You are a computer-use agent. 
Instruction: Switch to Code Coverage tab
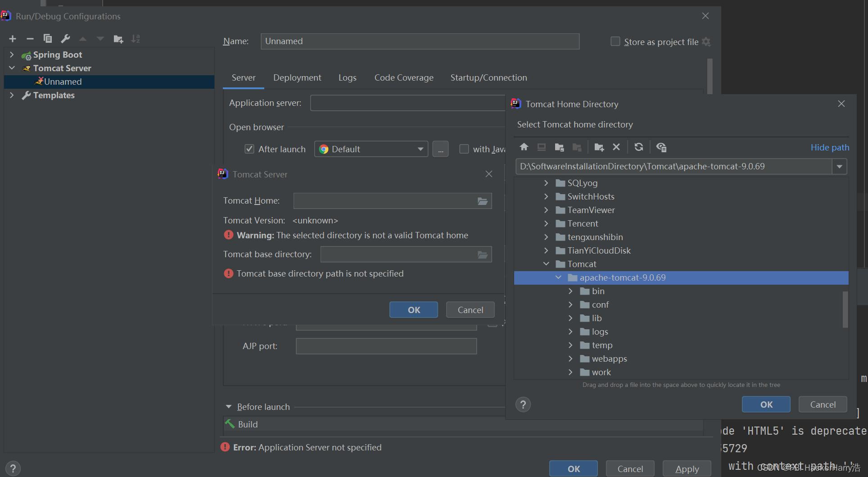(x=404, y=77)
